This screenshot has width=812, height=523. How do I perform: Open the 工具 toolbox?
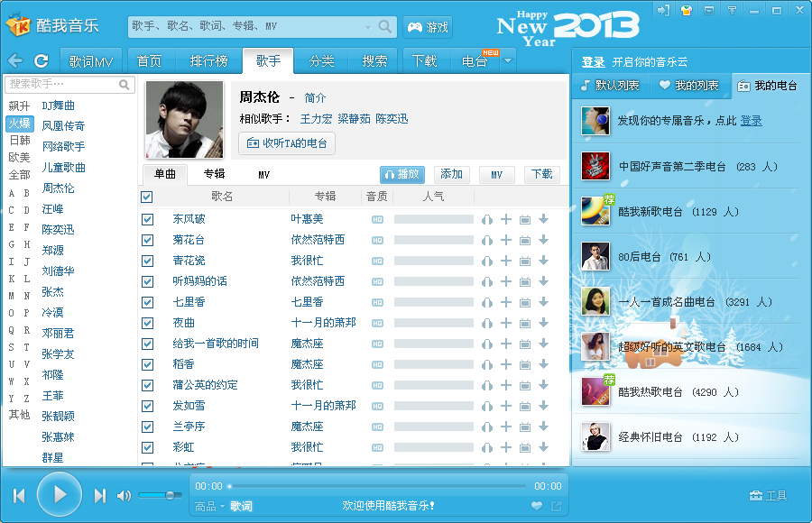coord(768,496)
